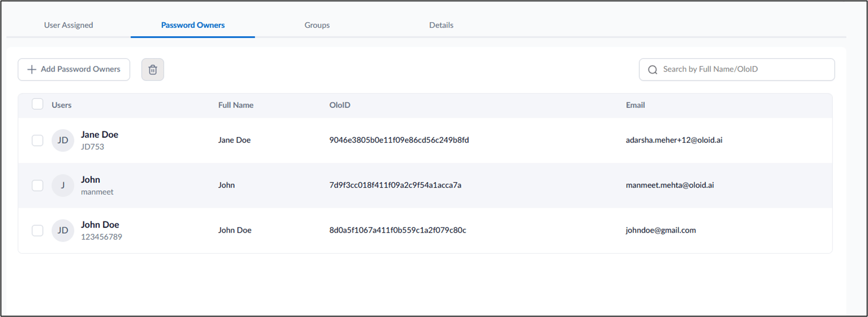
Task: Click OloID 9046e3805b0e11f09e86cd56c249b8fd
Action: pos(399,140)
